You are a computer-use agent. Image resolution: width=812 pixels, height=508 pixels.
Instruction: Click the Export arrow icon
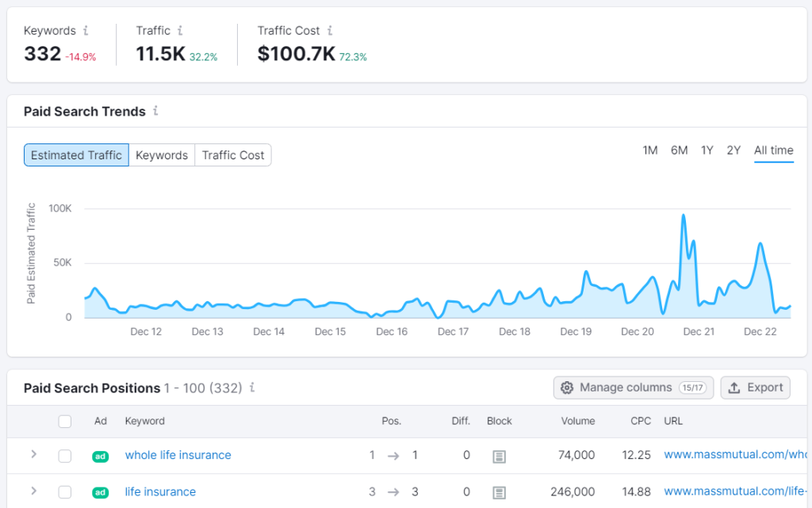coord(735,388)
